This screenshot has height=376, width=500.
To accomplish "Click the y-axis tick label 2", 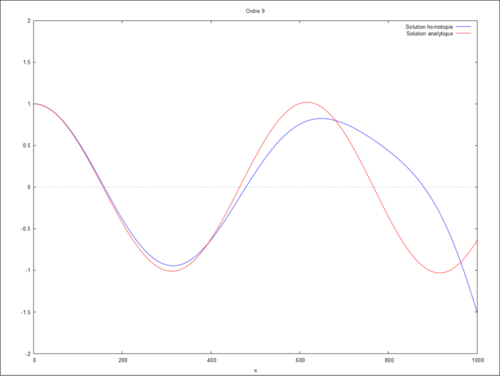I will coord(29,21).
